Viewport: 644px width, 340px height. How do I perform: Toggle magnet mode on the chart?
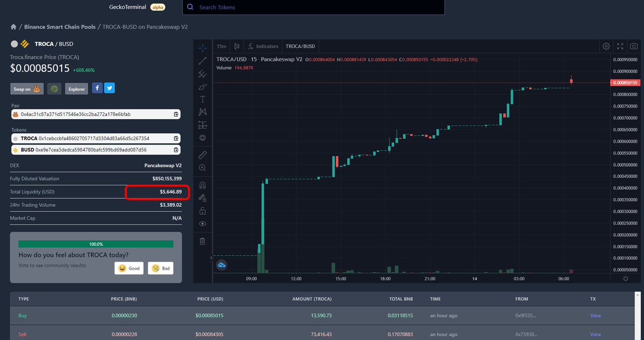[202, 185]
